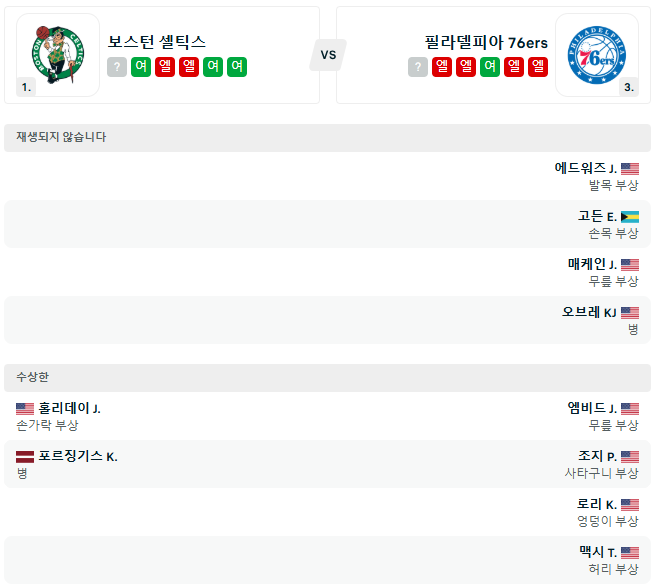This screenshot has width=653, height=586.
Task: Click the US flag next to 엠비드 J.
Action: [630, 409]
